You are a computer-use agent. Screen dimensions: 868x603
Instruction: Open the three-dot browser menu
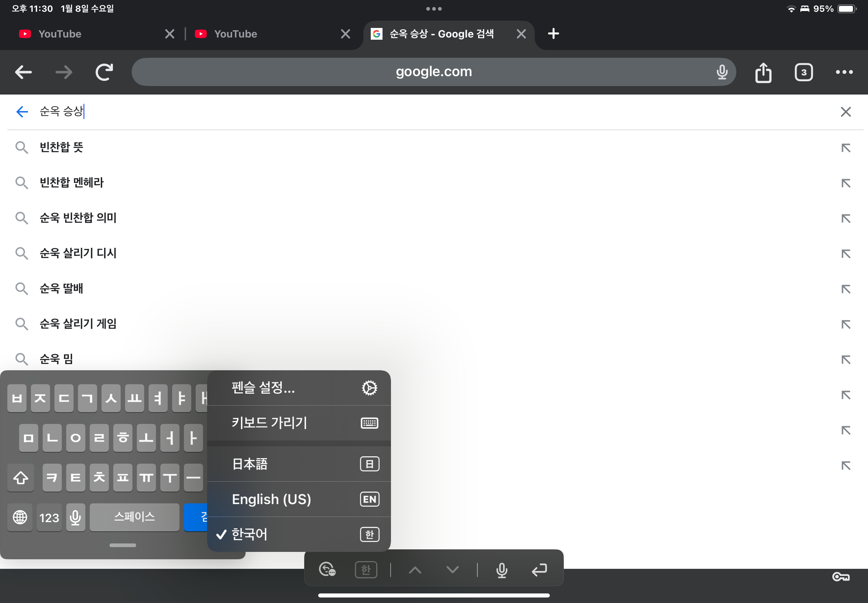(844, 72)
